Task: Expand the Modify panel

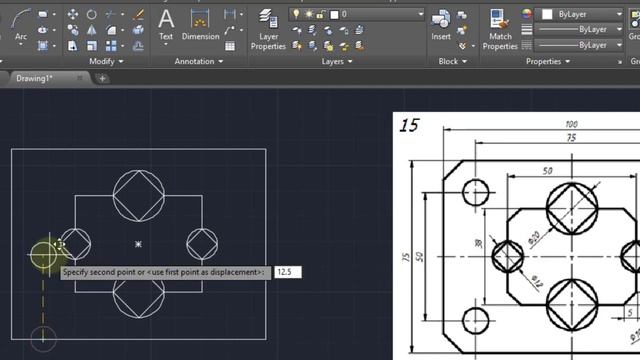Action: pyautogui.click(x=106, y=61)
